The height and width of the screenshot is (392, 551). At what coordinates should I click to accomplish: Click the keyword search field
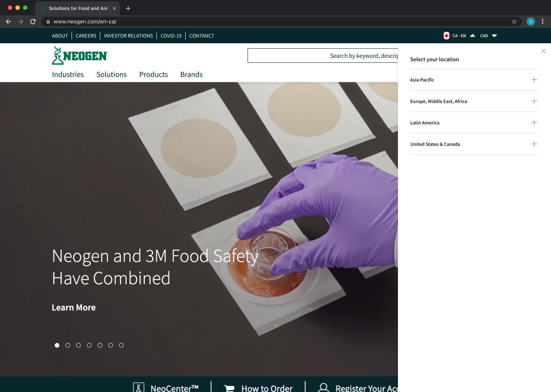coord(323,56)
